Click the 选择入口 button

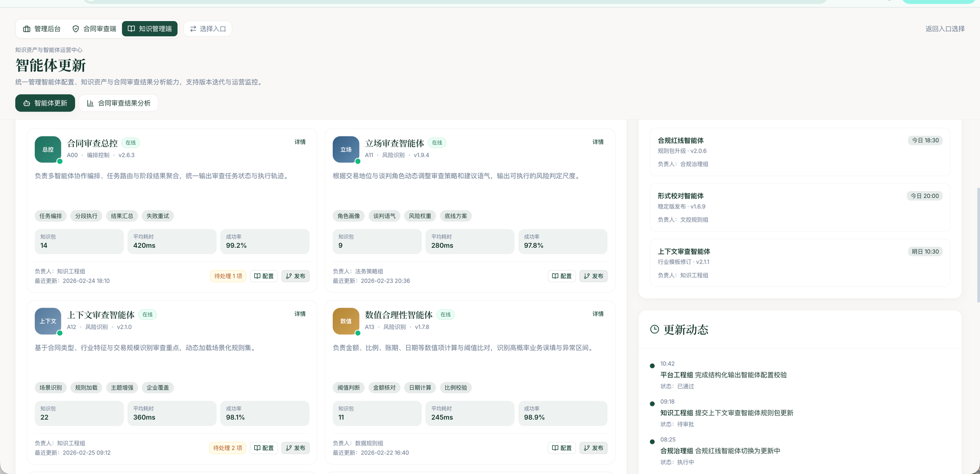(x=208, y=29)
